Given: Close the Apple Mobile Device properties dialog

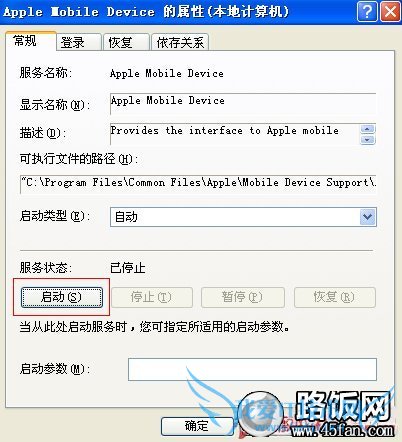Looking at the screenshot, I should (x=390, y=12).
